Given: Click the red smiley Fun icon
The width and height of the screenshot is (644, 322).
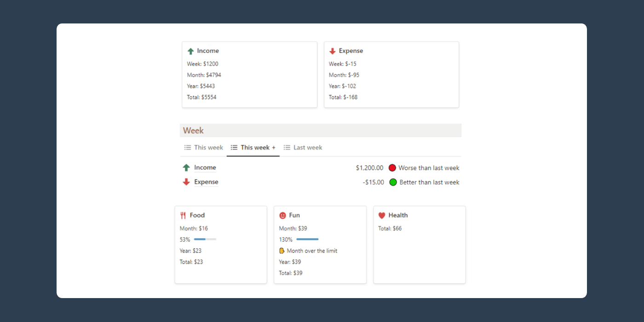Looking at the screenshot, I should click(282, 215).
